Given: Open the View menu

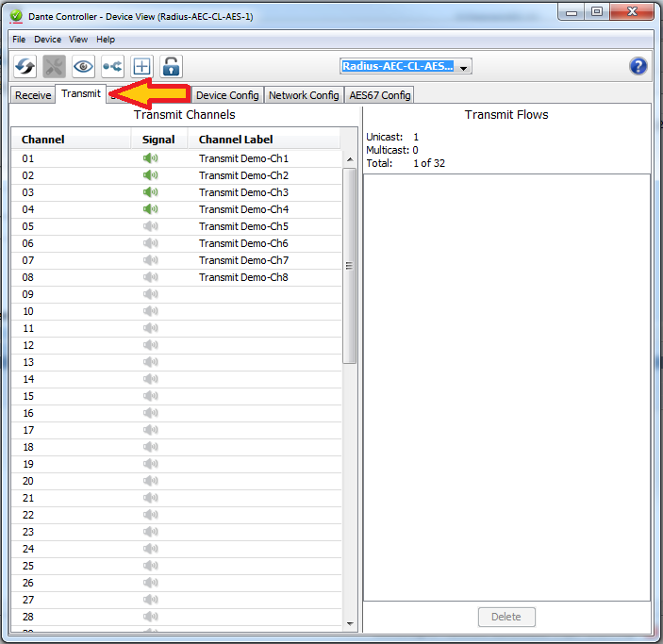Looking at the screenshot, I should point(78,40).
